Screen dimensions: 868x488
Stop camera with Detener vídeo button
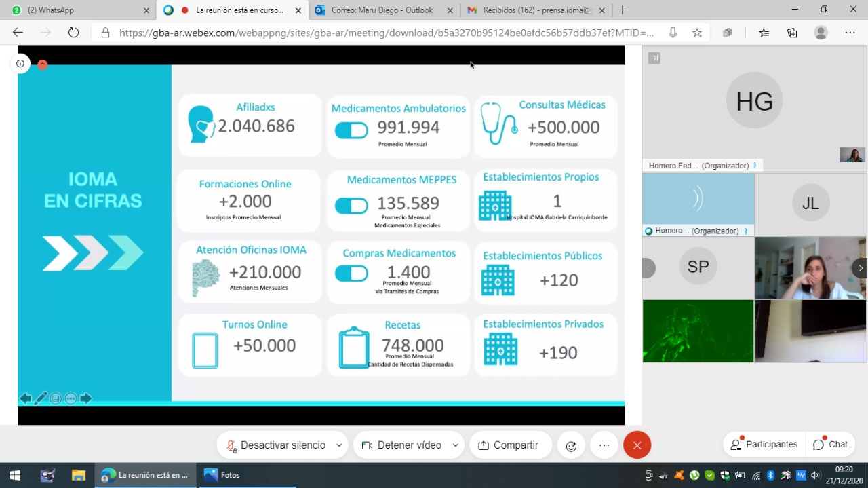click(401, 445)
